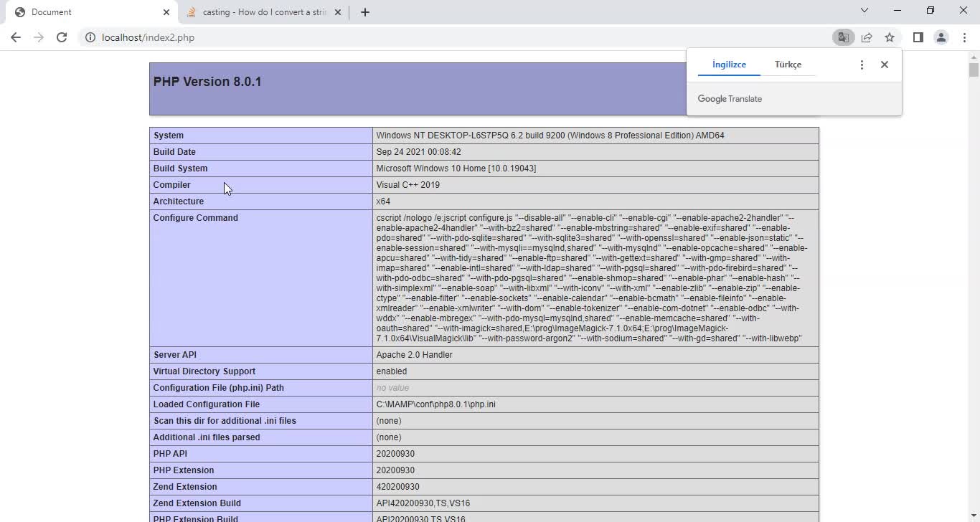
Task: Open the Chrome profile menu
Action: (x=941, y=37)
